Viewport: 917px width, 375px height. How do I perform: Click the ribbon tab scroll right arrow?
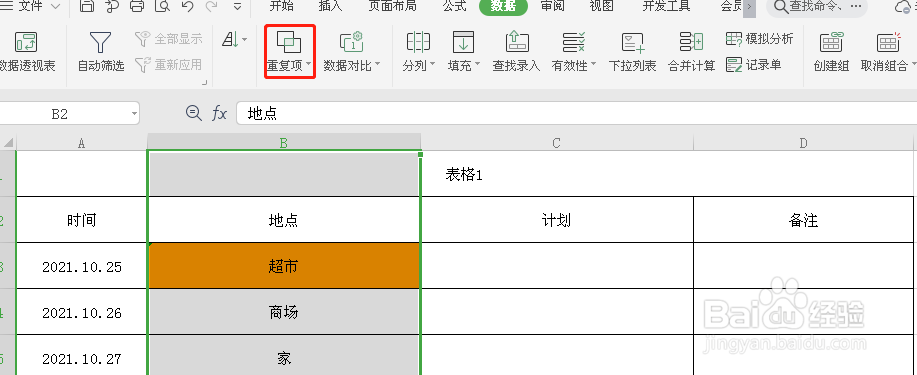[x=749, y=6]
